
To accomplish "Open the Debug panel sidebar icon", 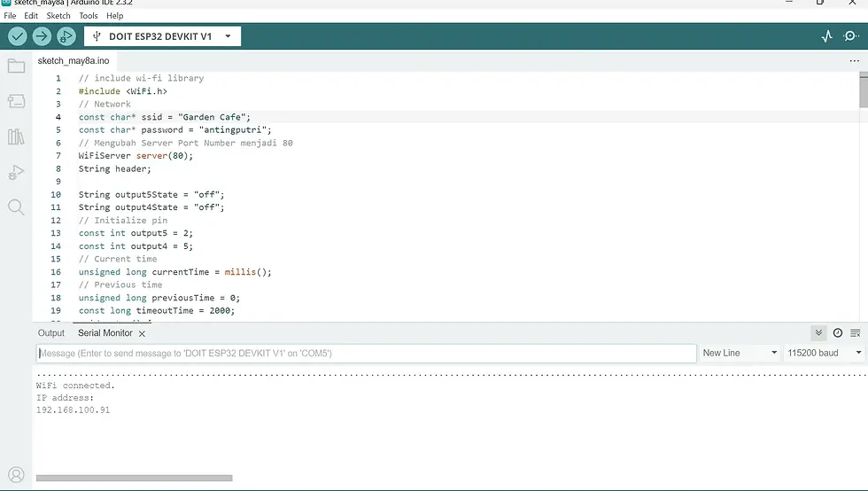I will 16,172.
